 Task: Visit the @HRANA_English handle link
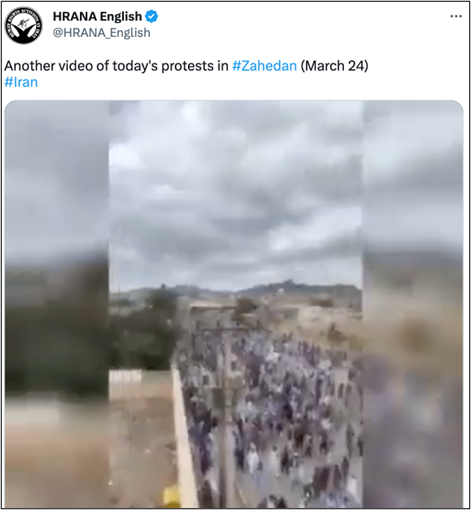coord(102,33)
